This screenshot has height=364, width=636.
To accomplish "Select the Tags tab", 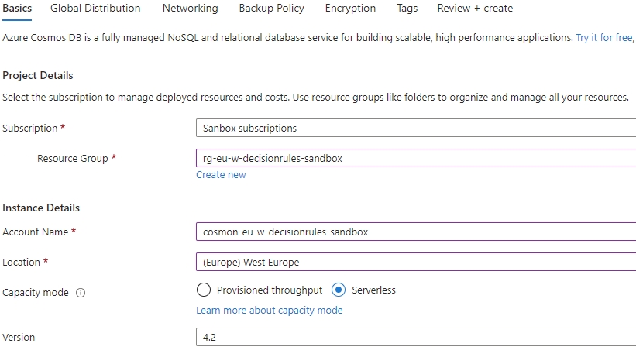I will click(407, 9).
